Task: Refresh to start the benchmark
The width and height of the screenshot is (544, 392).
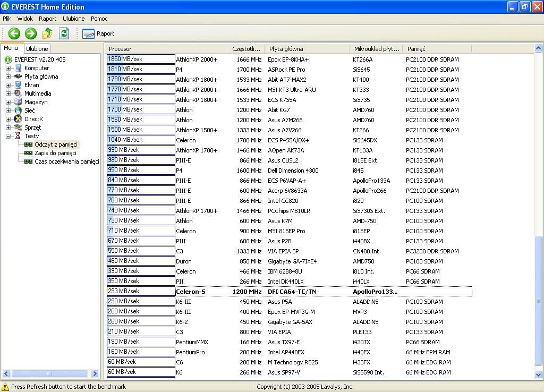Action: coord(64,33)
